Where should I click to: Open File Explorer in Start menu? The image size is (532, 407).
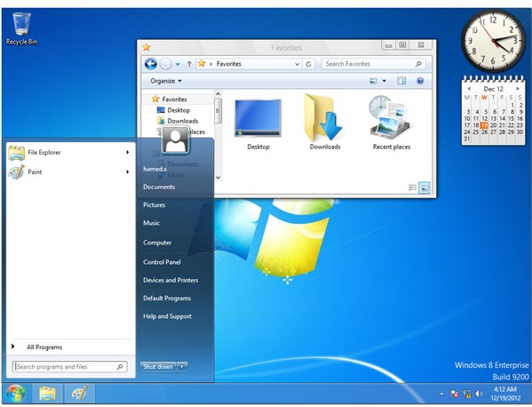69,153
